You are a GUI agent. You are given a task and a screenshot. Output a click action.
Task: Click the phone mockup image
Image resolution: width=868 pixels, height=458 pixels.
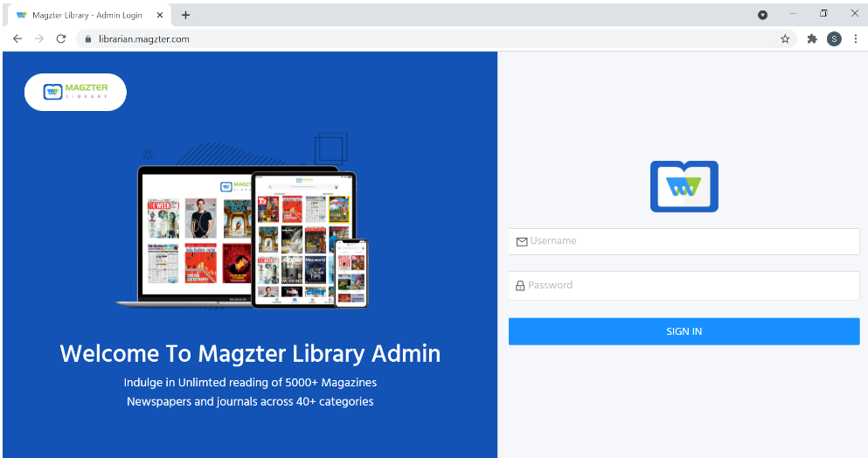[x=351, y=273]
